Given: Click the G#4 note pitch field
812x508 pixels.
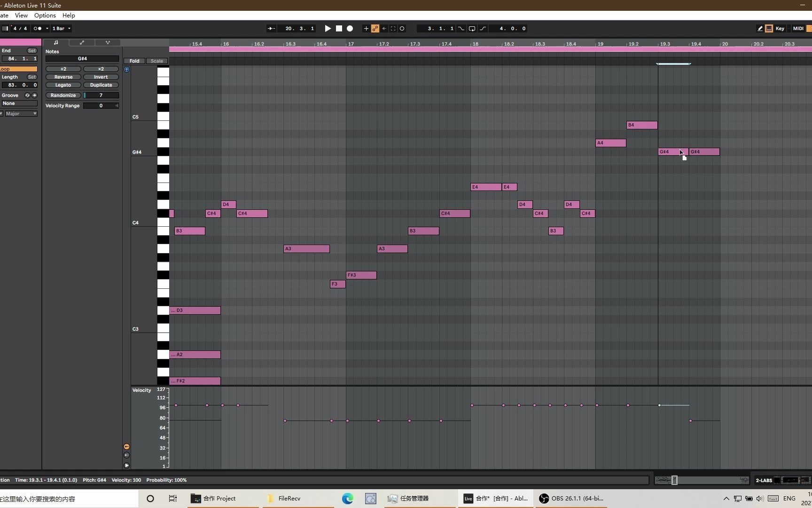Looking at the screenshot, I should pyautogui.click(x=82, y=59).
